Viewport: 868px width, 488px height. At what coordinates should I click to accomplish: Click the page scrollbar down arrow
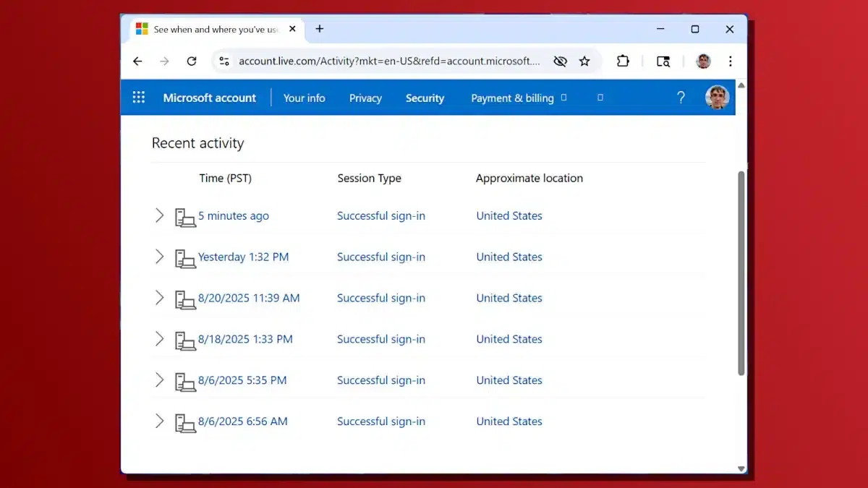(x=741, y=468)
